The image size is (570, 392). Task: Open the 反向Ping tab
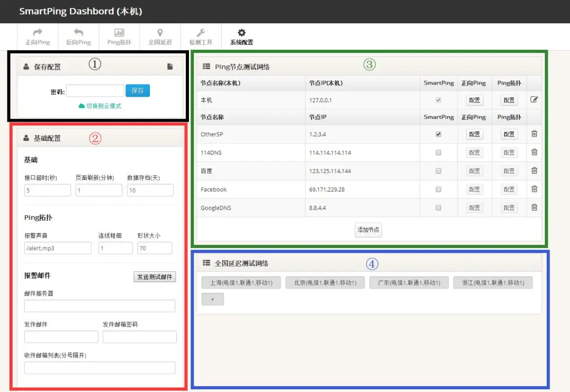point(79,37)
